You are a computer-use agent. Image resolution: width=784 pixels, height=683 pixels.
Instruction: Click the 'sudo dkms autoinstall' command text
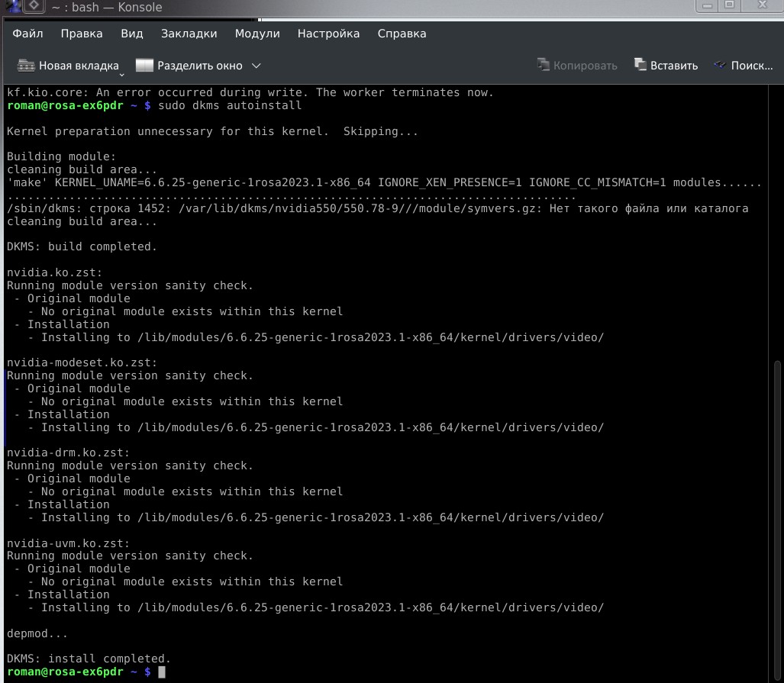coord(230,105)
